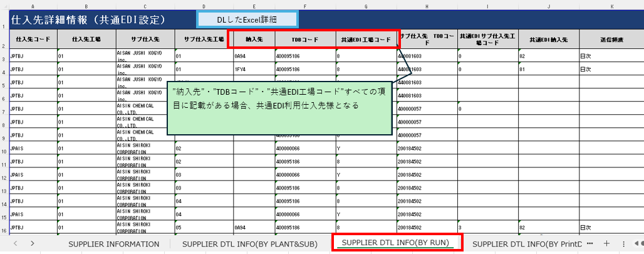
Task: Click the 納入先 header cell
Action: coord(254,40)
